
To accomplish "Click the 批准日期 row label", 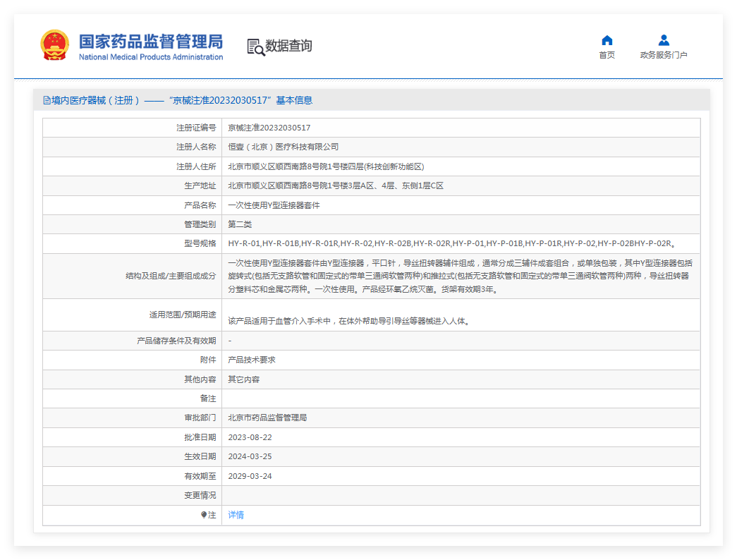I will click(x=200, y=437).
